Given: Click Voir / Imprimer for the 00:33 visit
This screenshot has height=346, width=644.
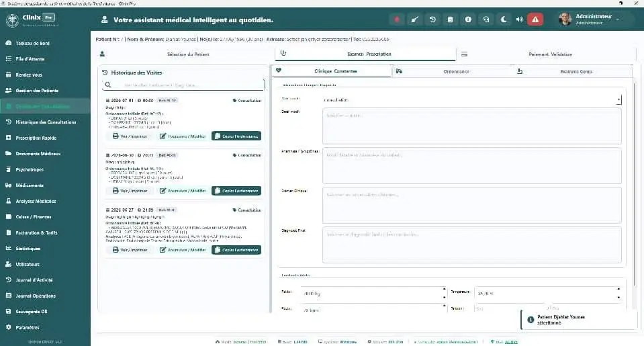Looking at the screenshot, I should (x=130, y=136).
